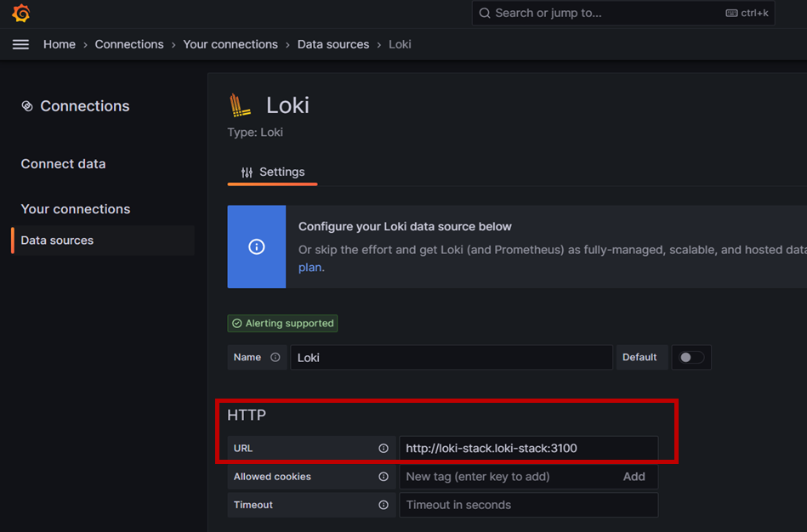
Task: Click the Loki page title
Action: [x=287, y=105]
